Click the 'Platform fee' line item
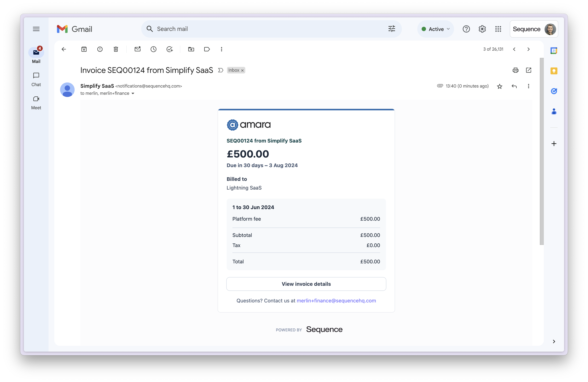This screenshot has height=382, width=588. (x=246, y=219)
